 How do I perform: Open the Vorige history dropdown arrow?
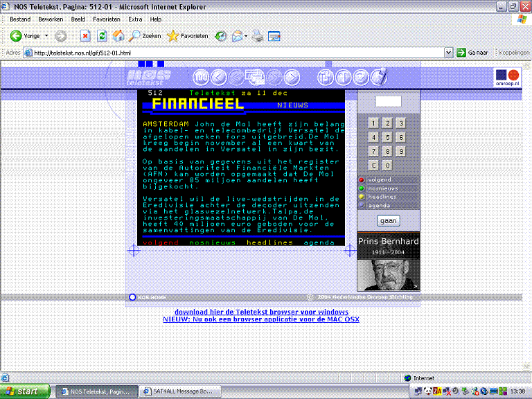tap(46, 35)
